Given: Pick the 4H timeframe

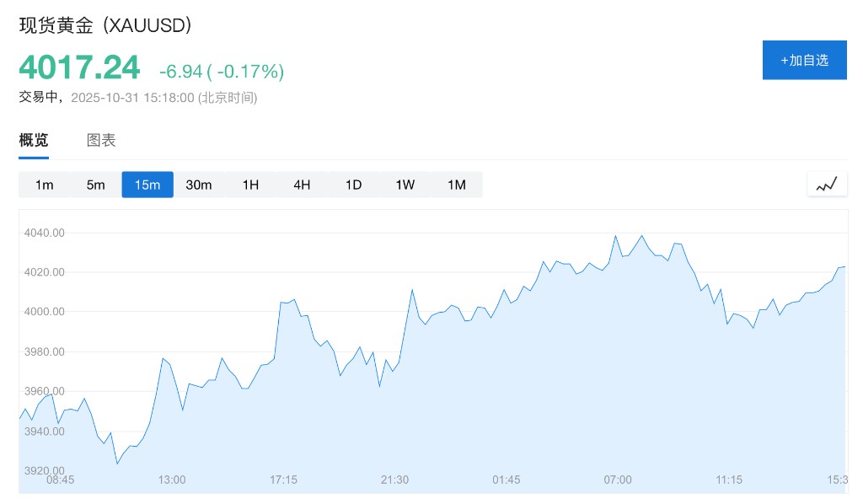Looking at the screenshot, I should point(302,185).
